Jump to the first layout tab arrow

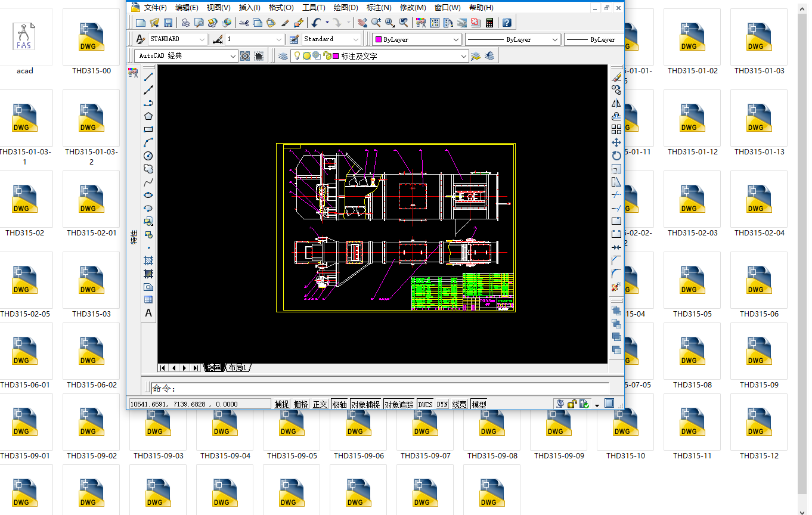click(x=163, y=368)
